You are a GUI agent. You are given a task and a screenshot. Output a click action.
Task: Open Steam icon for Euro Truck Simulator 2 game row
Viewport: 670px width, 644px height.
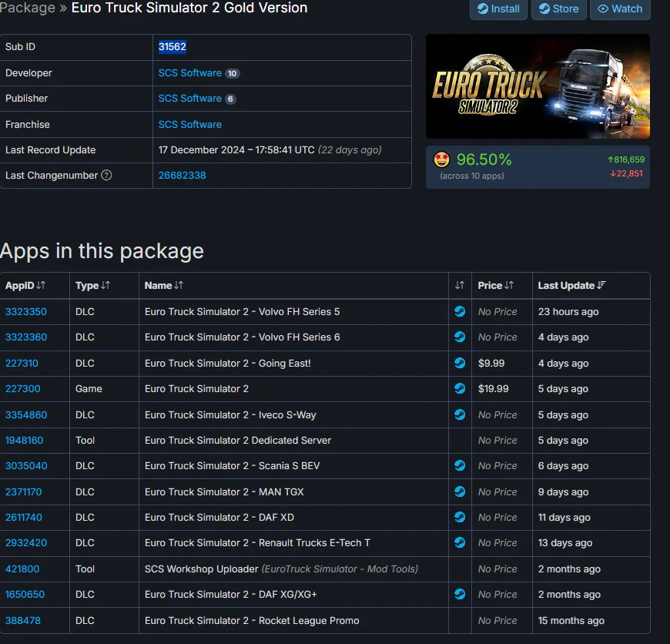pos(460,388)
